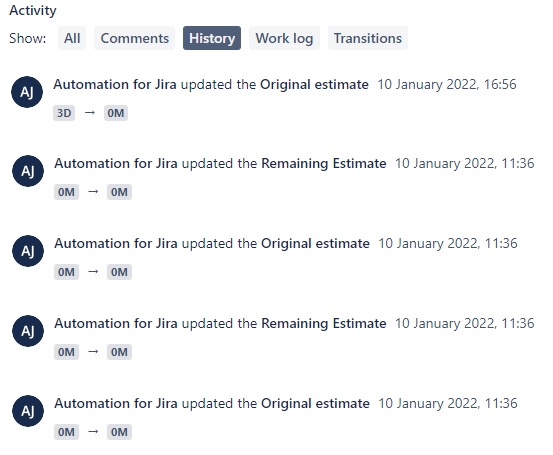Switch to the All activity tab
The width and height of the screenshot is (553, 455).
[72, 38]
